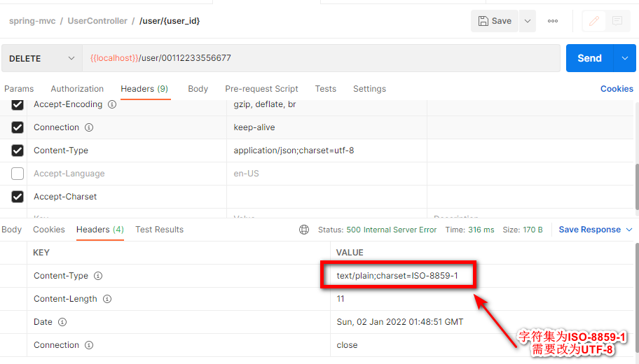Click the request headers scrollbar

coord(637,186)
